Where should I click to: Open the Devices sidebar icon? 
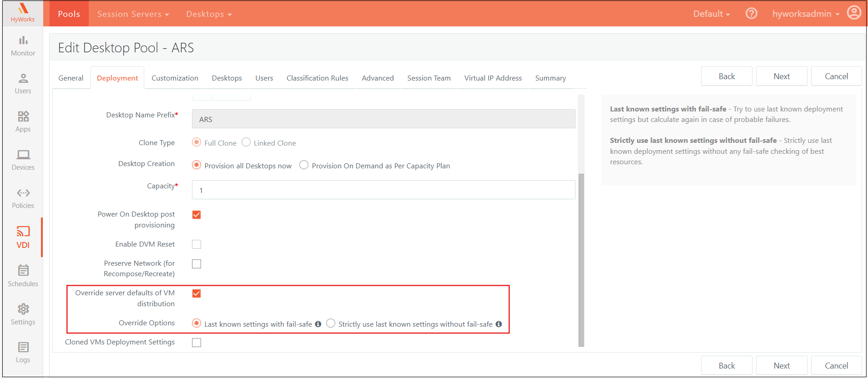(23, 160)
